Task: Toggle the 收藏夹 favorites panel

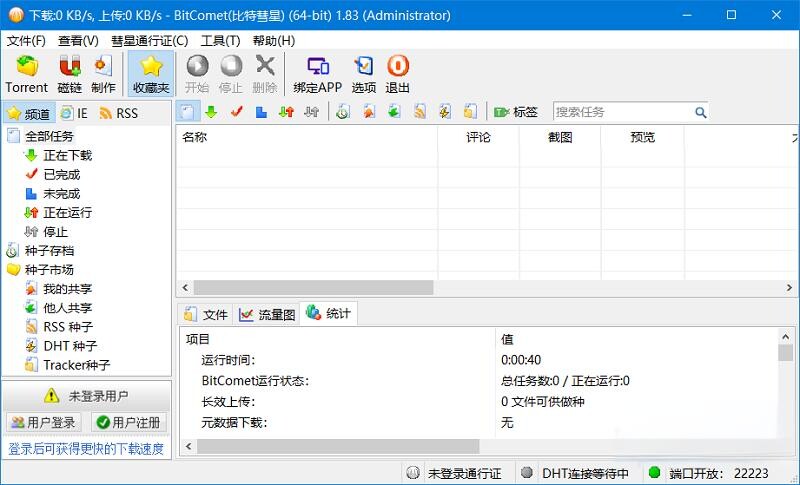Action: [x=151, y=74]
